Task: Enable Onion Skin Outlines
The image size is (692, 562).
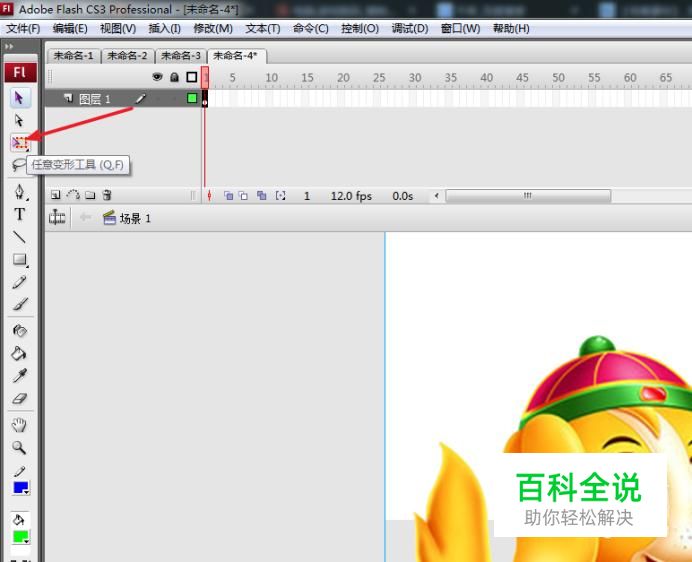Action: (243, 195)
